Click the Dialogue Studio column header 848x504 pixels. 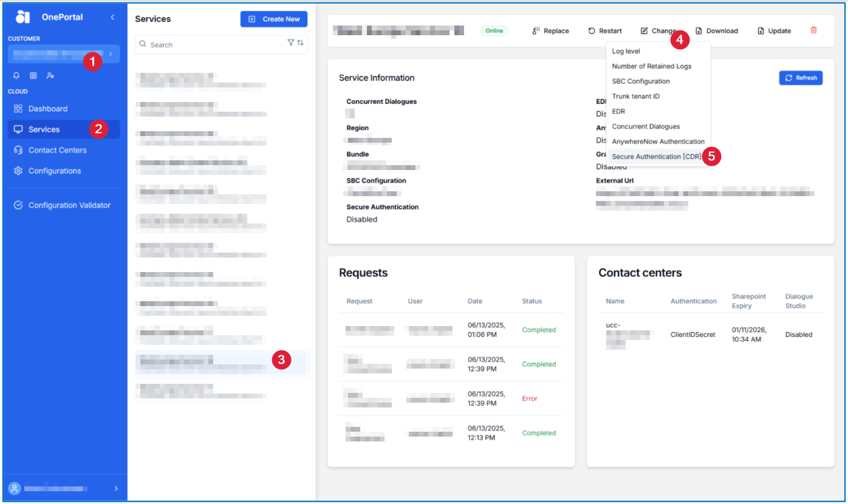tap(799, 301)
